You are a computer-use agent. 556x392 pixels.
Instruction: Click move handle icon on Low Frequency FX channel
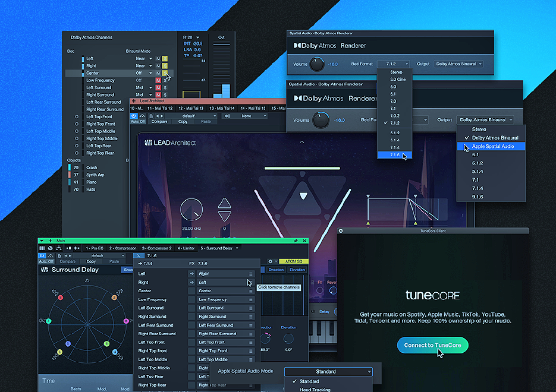(251, 299)
